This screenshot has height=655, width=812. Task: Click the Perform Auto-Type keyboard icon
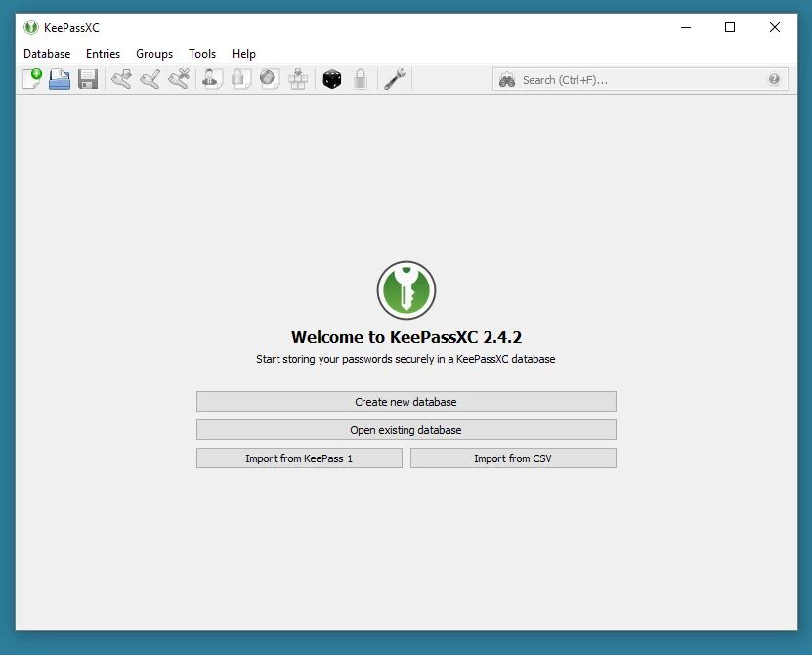point(298,79)
